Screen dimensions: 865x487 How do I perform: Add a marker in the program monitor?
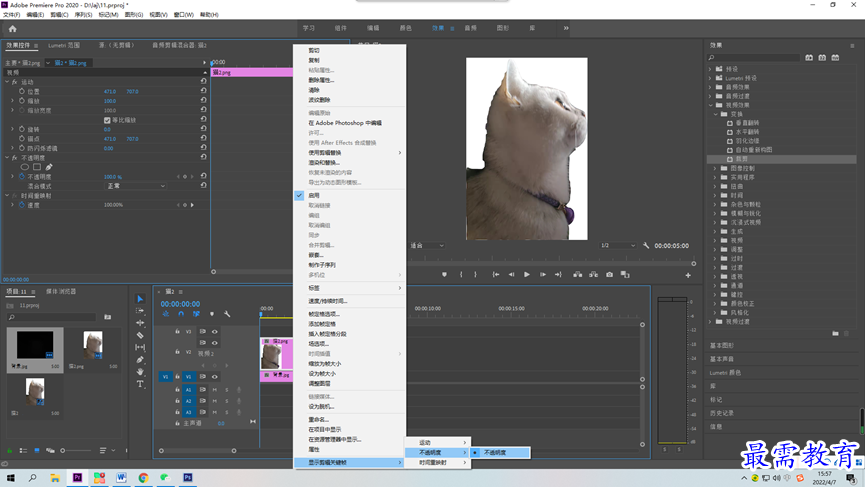pyautogui.click(x=444, y=275)
